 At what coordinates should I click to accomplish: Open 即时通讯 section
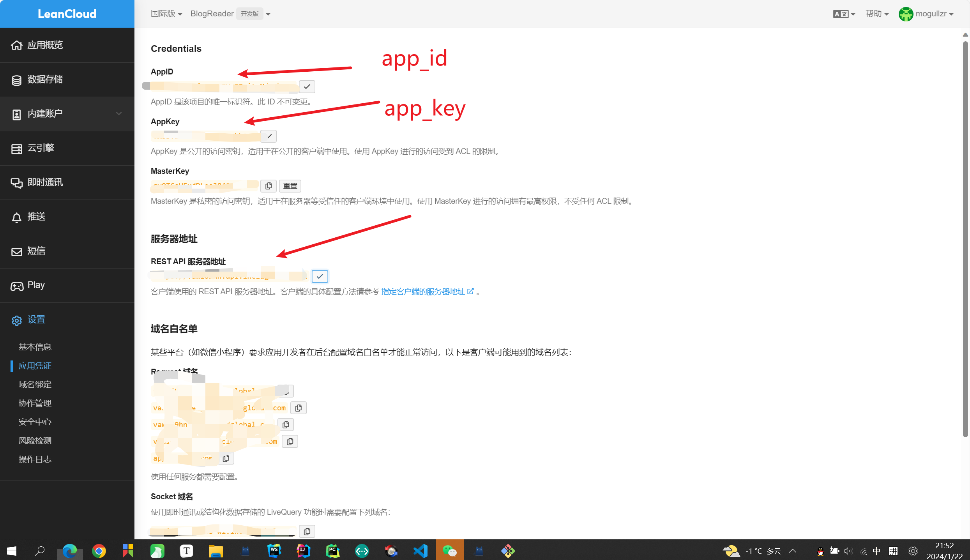67,182
